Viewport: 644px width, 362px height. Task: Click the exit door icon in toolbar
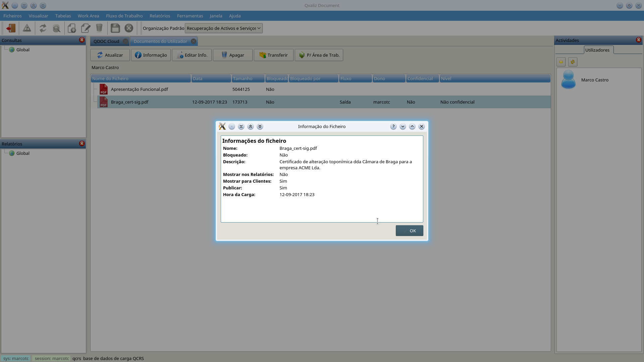(x=11, y=28)
